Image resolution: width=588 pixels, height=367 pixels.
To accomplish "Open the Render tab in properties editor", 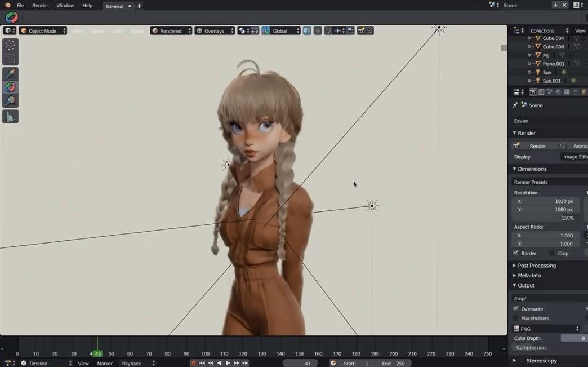I will click(532, 91).
